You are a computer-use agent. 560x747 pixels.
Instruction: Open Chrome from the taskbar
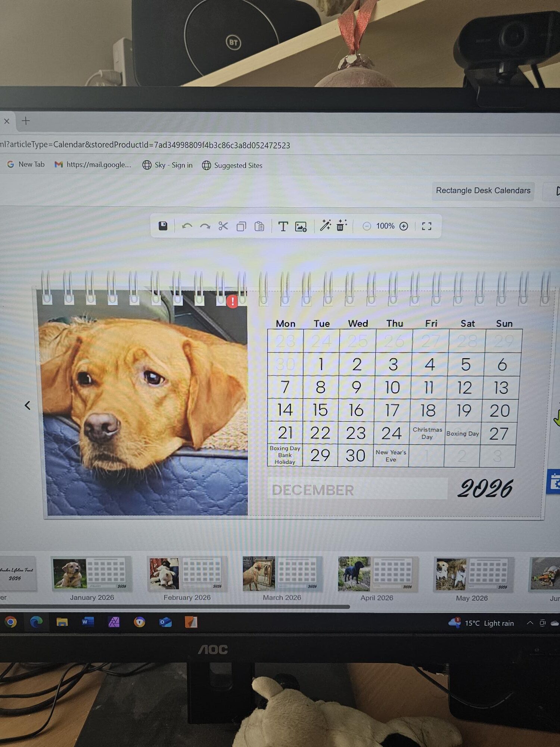(x=11, y=622)
